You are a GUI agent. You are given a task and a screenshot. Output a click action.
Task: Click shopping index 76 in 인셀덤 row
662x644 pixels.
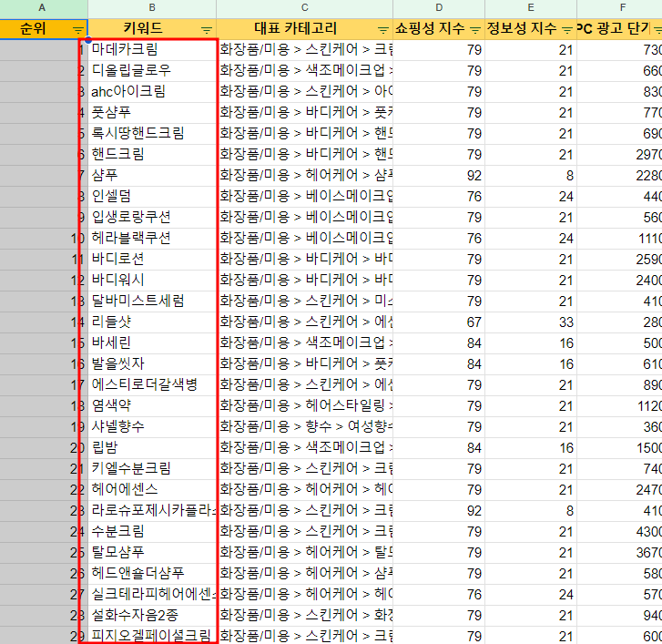[x=439, y=197]
